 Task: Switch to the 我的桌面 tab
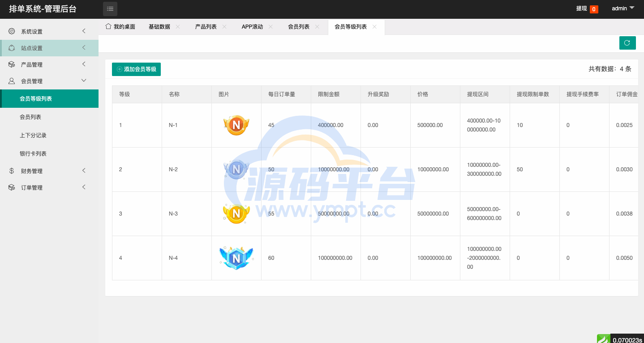point(120,27)
